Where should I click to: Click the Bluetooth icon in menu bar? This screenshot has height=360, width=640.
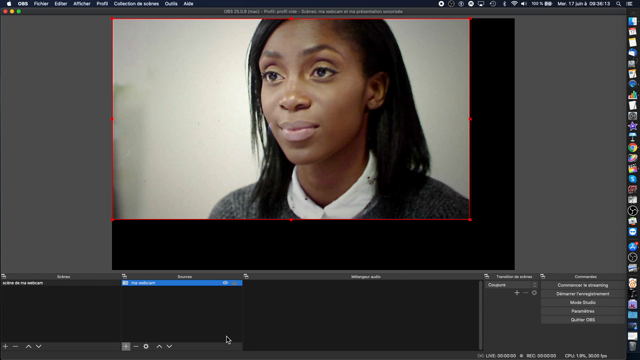[x=504, y=4]
